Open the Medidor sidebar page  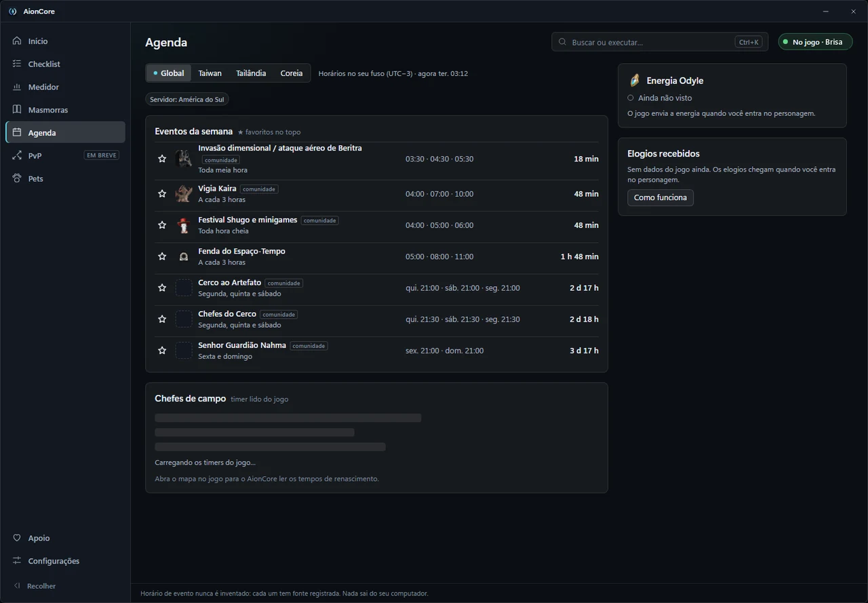pos(65,87)
